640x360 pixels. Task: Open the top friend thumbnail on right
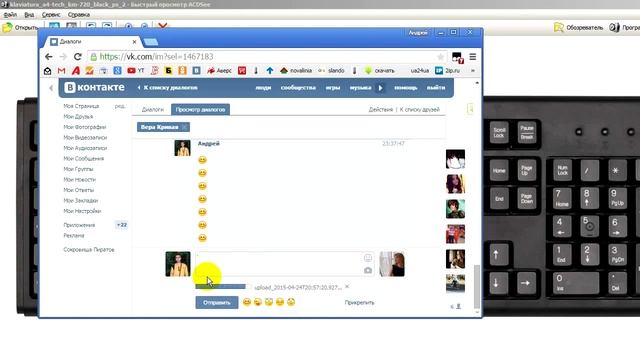click(x=455, y=159)
